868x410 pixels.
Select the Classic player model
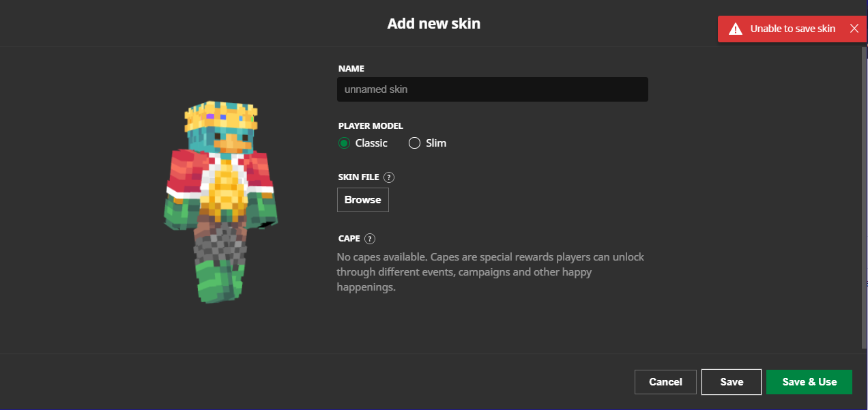click(363, 143)
